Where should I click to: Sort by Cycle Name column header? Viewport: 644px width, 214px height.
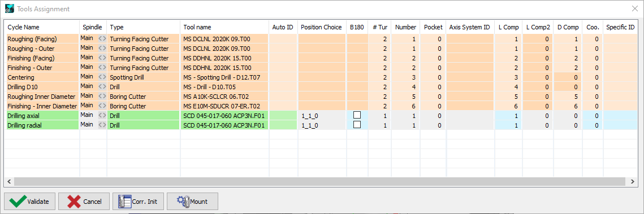(42, 27)
